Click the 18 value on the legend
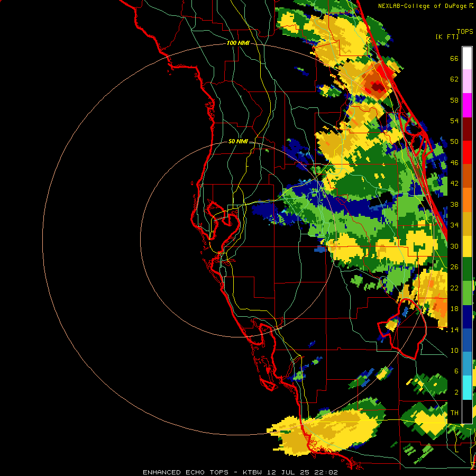The width and height of the screenshot is (476, 476). tap(454, 309)
